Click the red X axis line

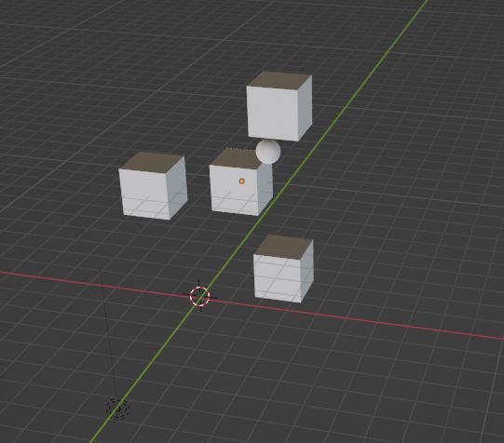point(354,317)
